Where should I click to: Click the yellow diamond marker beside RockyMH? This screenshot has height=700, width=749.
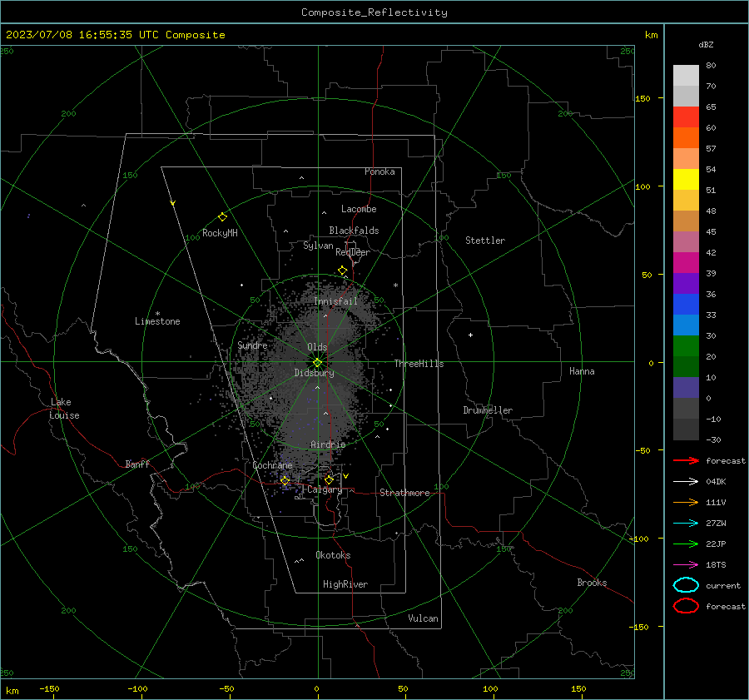coord(222,217)
